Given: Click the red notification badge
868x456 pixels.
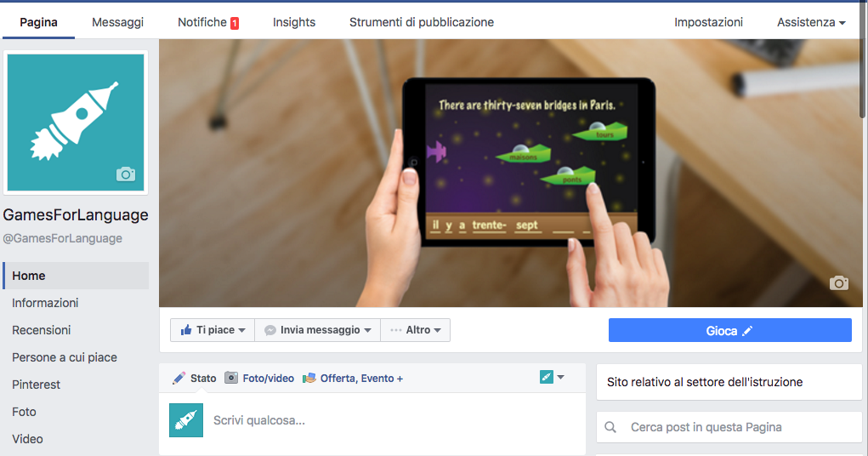Looking at the screenshot, I should 235,23.
